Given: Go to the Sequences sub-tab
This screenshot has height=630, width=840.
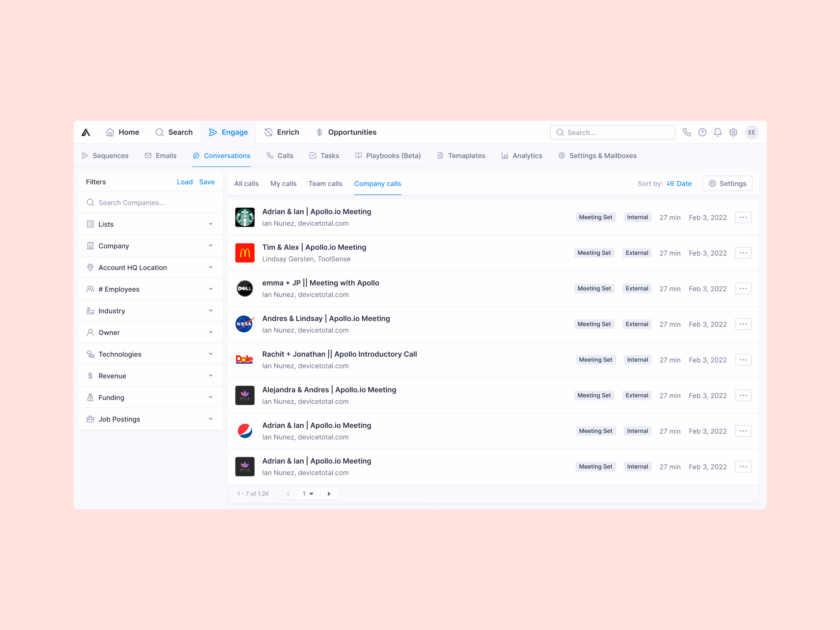Looking at the screenshot, I should pyautogui.click(x=105, y=156).
